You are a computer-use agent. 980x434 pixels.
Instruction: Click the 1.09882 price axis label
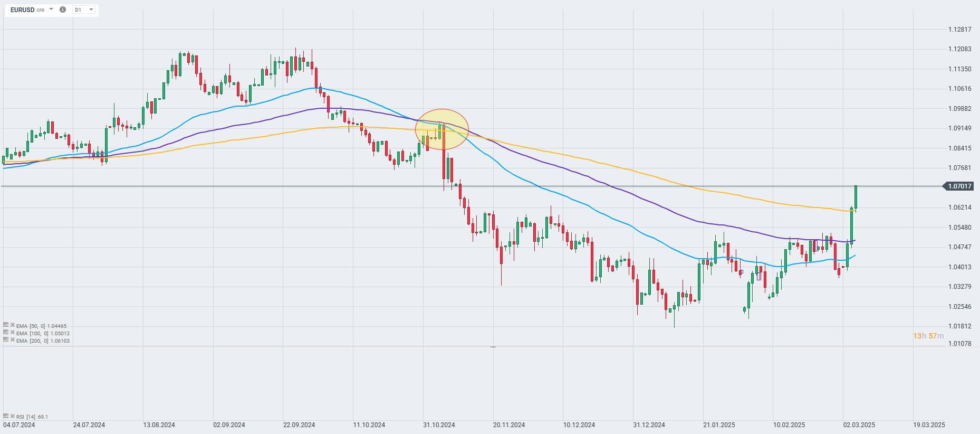[960, 109]
